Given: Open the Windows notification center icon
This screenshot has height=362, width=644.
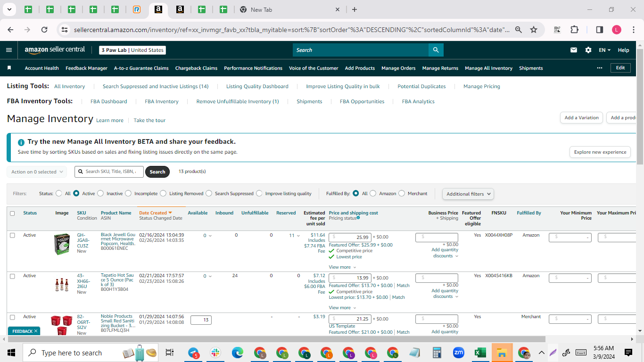Looking at the screenshot, I should point(628,353).
